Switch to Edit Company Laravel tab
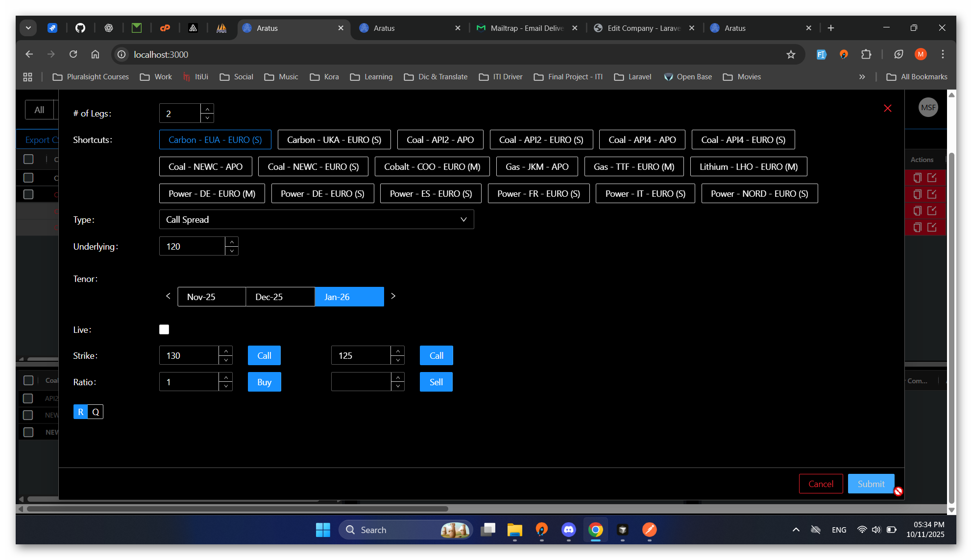The width and height of the screenshot is (972, 560). (644, 28)
